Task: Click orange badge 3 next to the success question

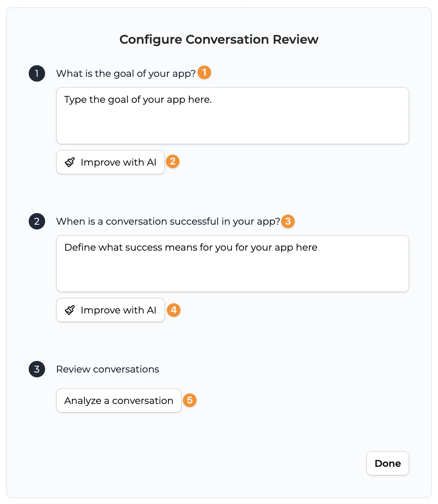Action: [x=288, y=221]
